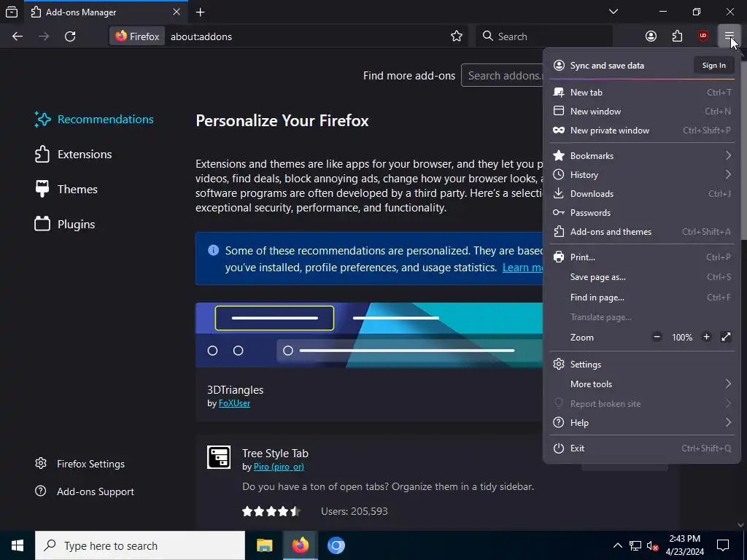Screen dimensions: 747x560
Task: Select Print... in the menu
Action: 642,257
